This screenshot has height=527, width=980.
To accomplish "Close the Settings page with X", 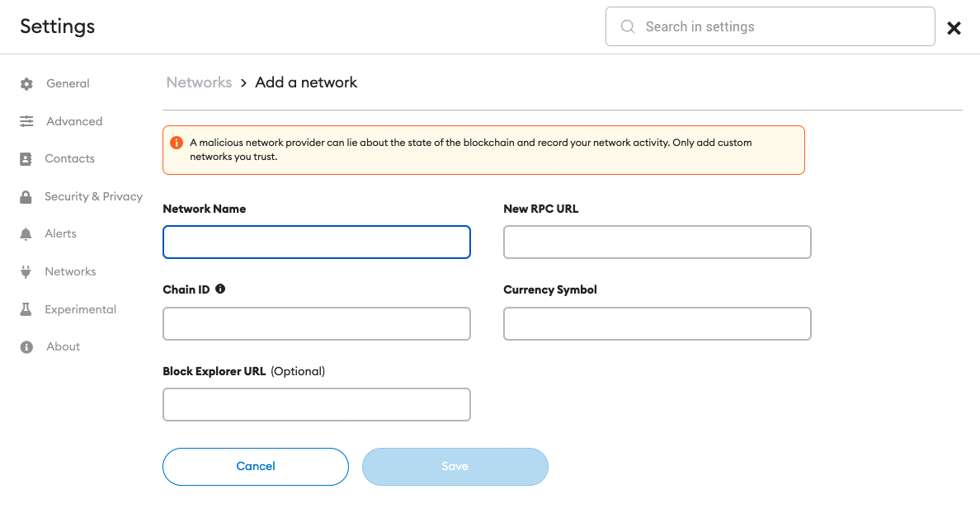I will 954,28.
